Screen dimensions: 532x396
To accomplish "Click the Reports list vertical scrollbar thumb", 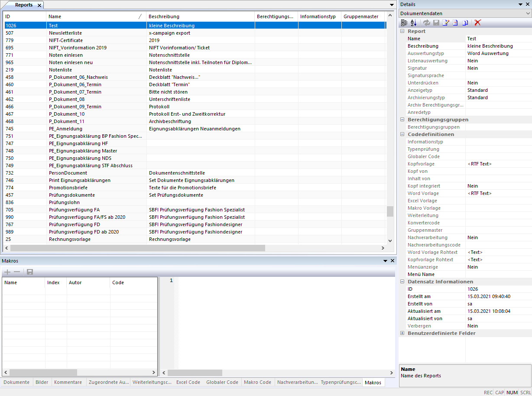I will [x=390, y=211].
